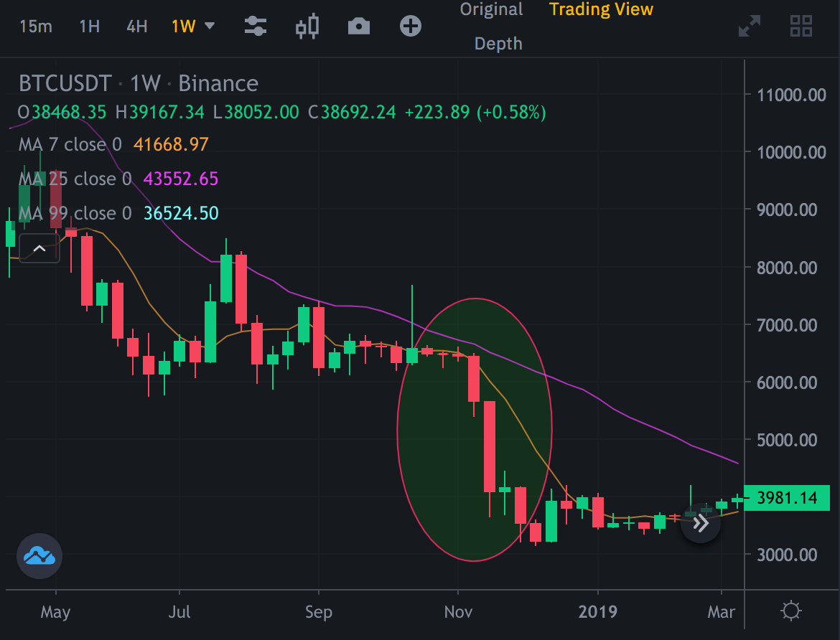This screenshot has height=640, width=840.
Task: Jump to latest bar with double arrow
Action: (700, 523)
